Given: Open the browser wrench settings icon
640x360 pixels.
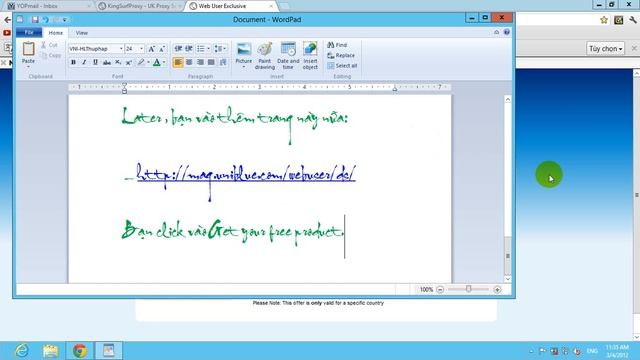Looking at the screenshot, I should tap(633, 20).
